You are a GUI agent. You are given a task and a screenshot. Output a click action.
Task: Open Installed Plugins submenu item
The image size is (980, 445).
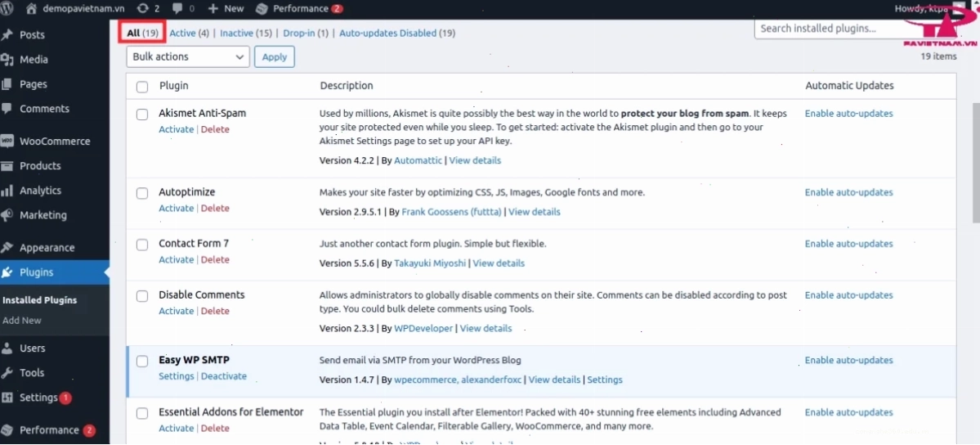[40, 299]
